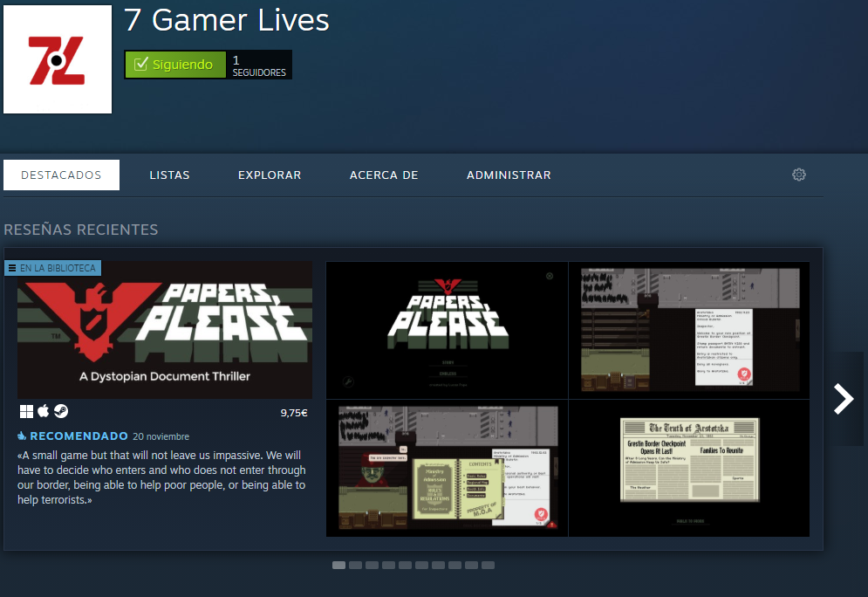Toggle the Siguiendo follow button
This screenshot has width=868, height=597.
tap(175, 65)
